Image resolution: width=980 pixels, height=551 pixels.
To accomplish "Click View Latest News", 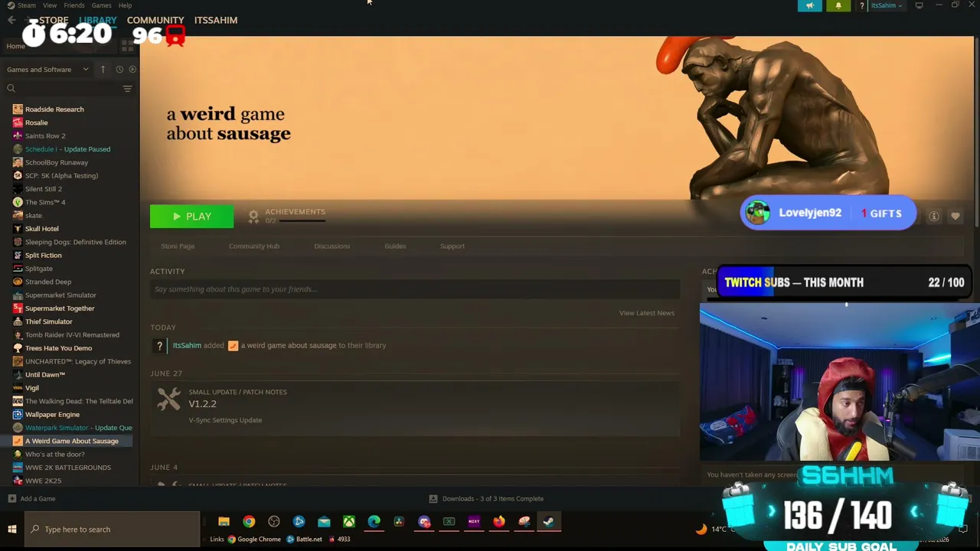I will 647,313.
